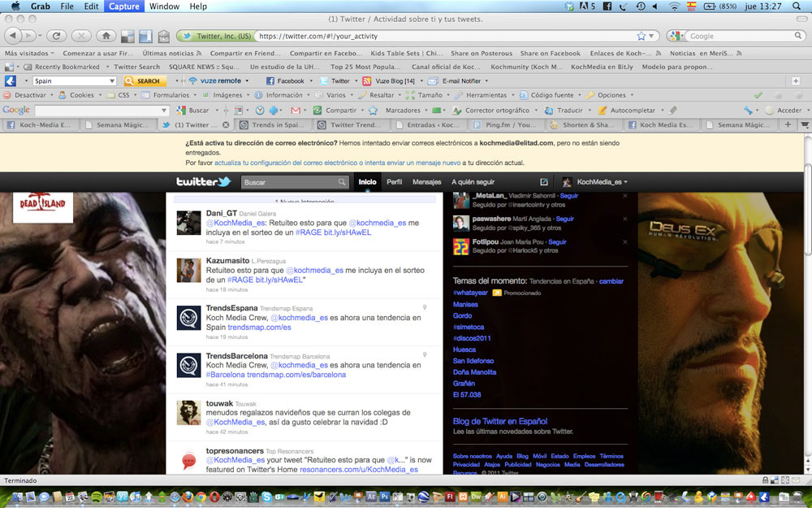Expand the Google toolbar search box dropdown

click(x=164, y=111)
